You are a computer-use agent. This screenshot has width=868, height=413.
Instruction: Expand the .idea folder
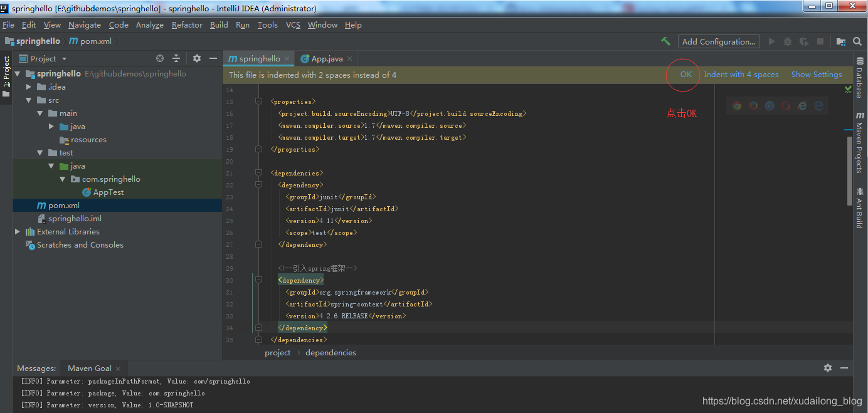(x=29, y=87)
